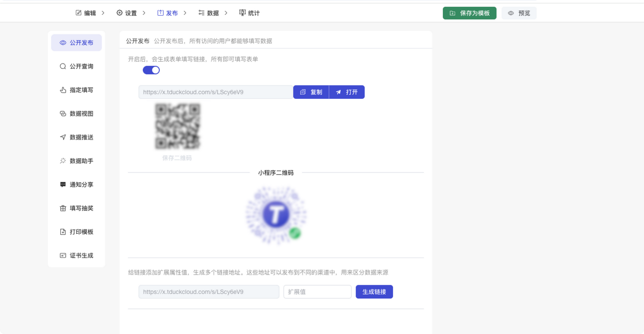Click the folder icon on 保存为模板
644x334 pixels.
(x=453, y=13)
